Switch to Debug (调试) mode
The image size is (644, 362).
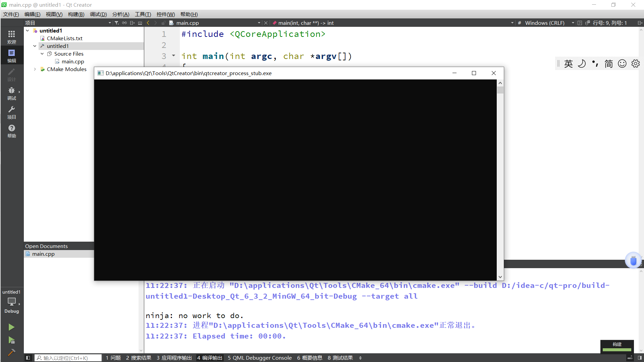coord(12,93)
